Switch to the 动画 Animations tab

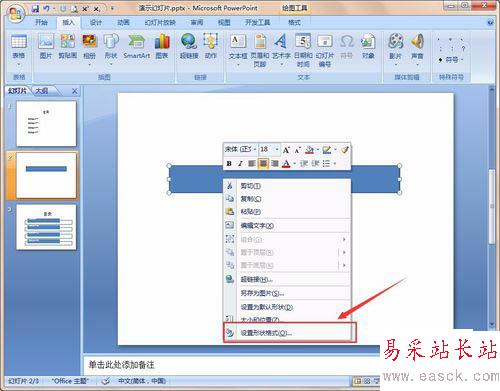[x=123, y=22]
